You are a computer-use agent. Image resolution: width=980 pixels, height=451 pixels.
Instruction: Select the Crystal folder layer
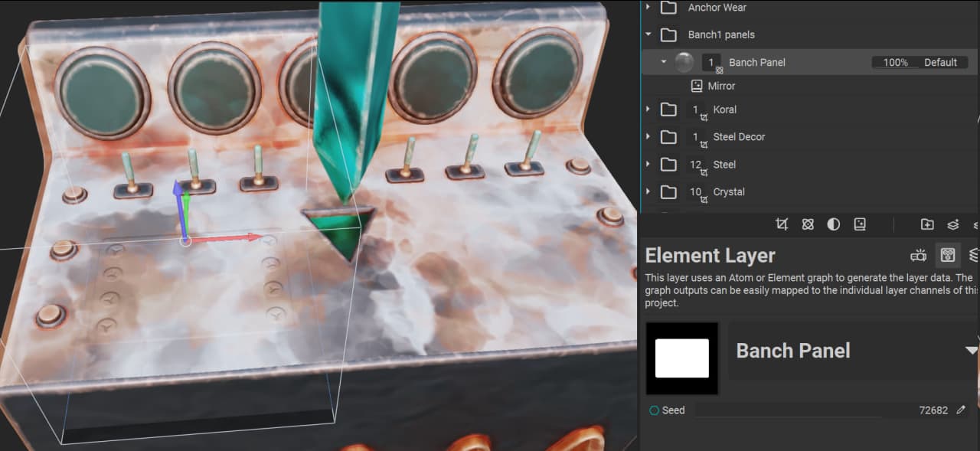728,192
